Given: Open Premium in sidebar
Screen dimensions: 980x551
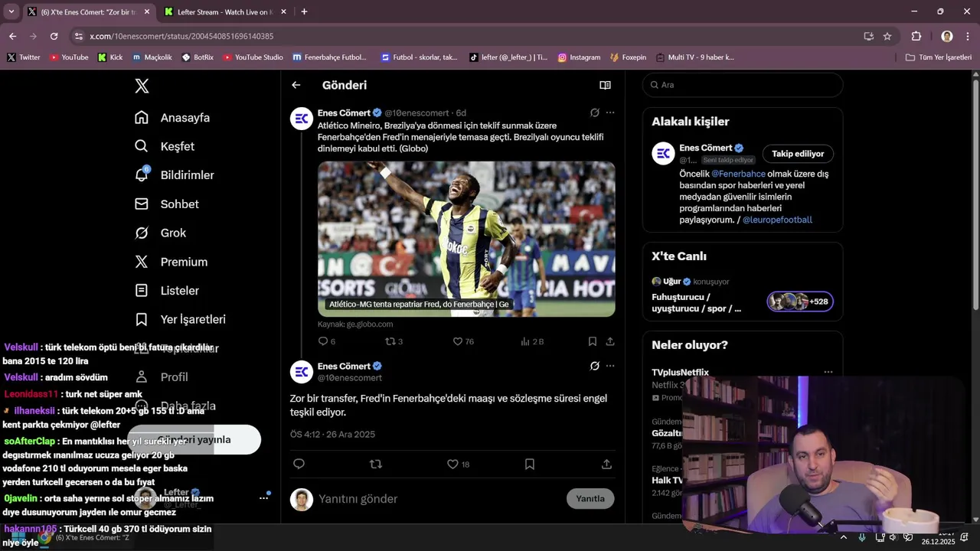Looking at the screenshot, I should pyautogui.click(x=171, y=262).
